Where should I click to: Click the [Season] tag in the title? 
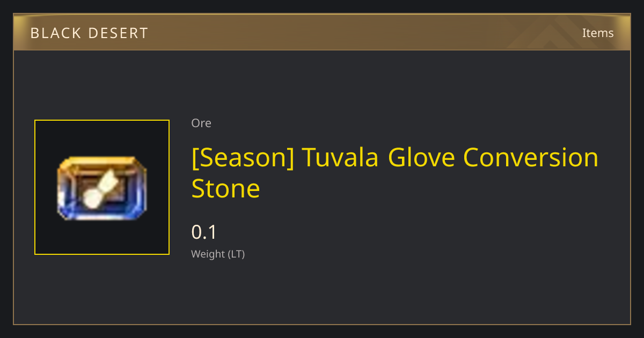243,157
